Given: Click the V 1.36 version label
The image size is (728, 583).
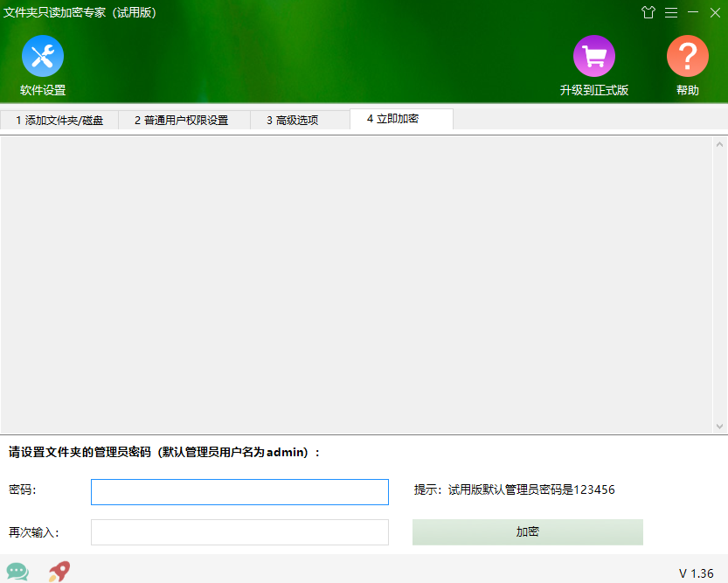Looking at the screenshot, I should tap(698, 571).
